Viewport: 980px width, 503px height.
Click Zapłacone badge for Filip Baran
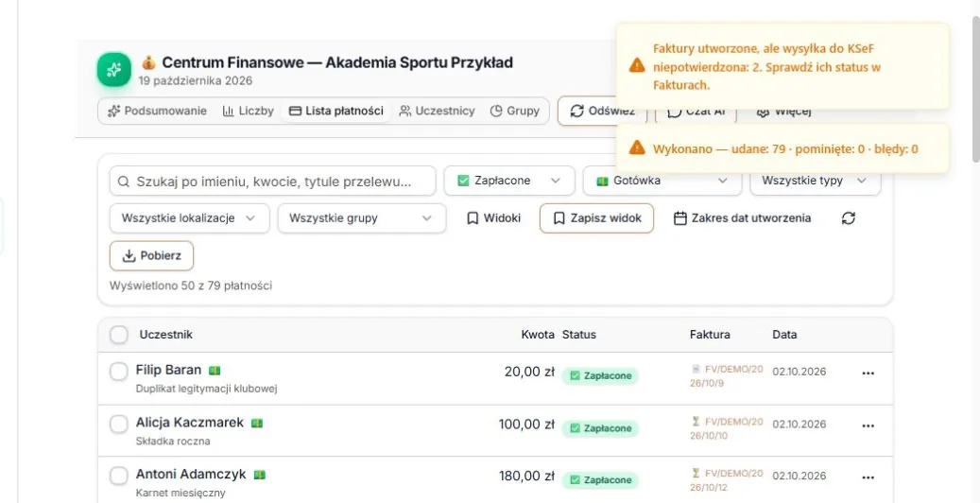tap(600, 376)
